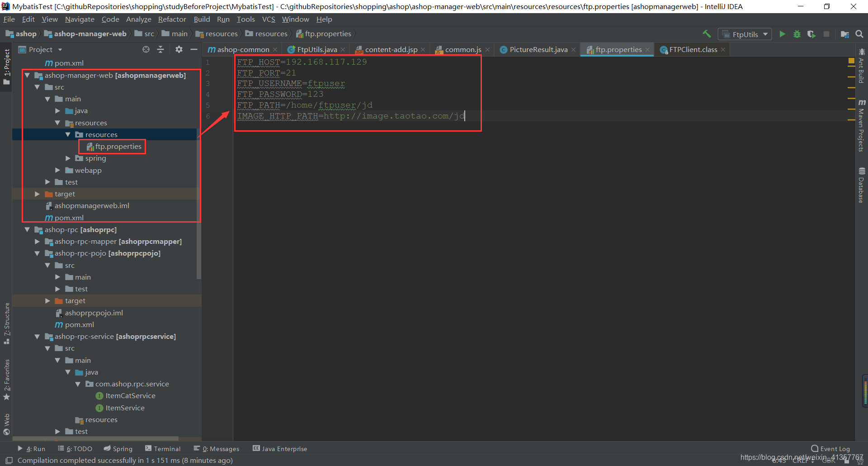
Task: Open Project panel settings gear
Action: 179,49
